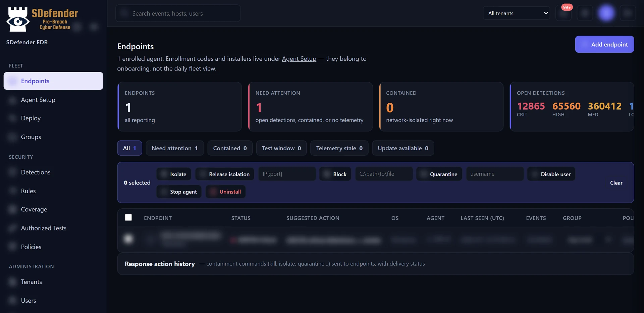The image size is (644, 313).
Task: Follow the Agent Setup link in description
Action: point(299,59)
